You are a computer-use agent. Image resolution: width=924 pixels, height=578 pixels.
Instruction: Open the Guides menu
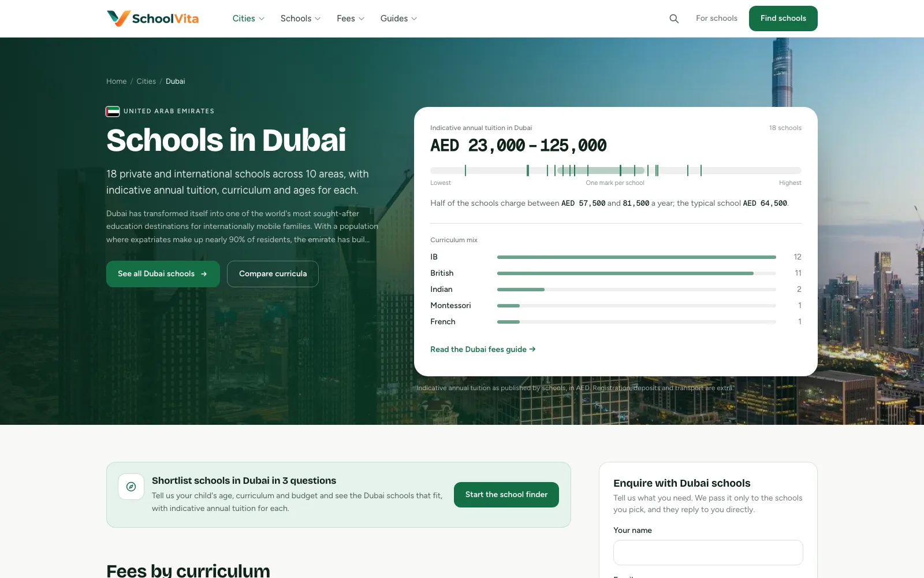(398, 18)
